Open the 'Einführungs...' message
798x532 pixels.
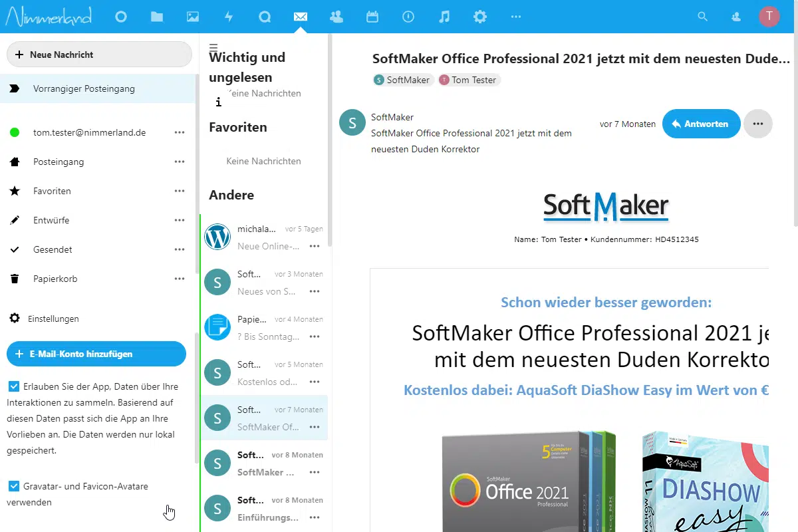(264, 508)
